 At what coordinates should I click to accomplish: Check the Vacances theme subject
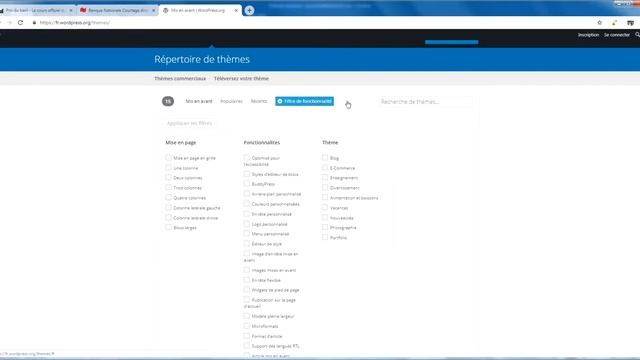coord(325,208)
